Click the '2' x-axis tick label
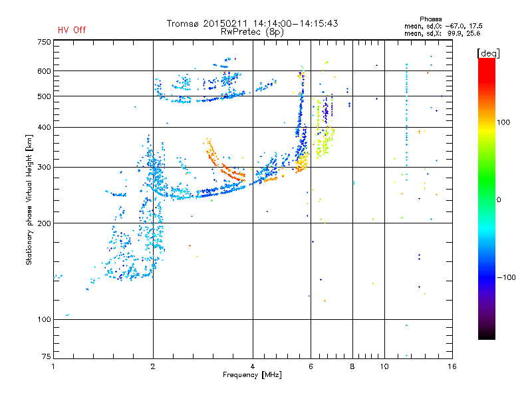The width and height of the screenshot is (532, 399). [x=153, y=366]
